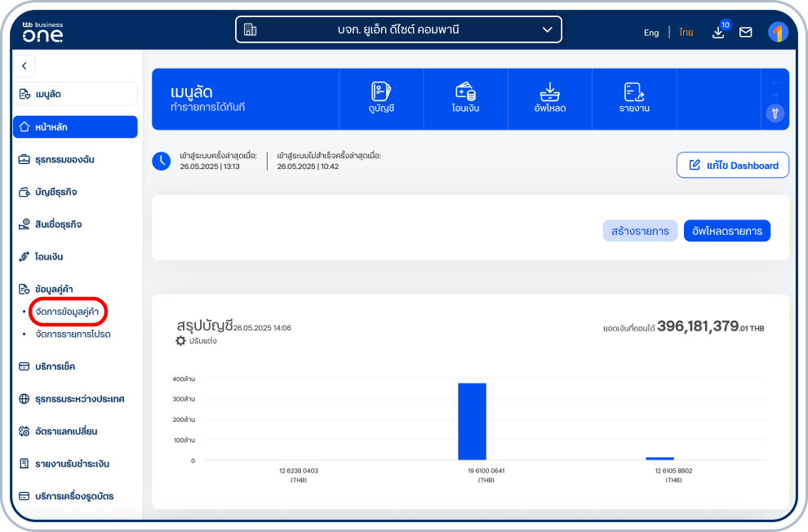Open the download notifications icon
The image size is (808, 532).
point(718,33)
